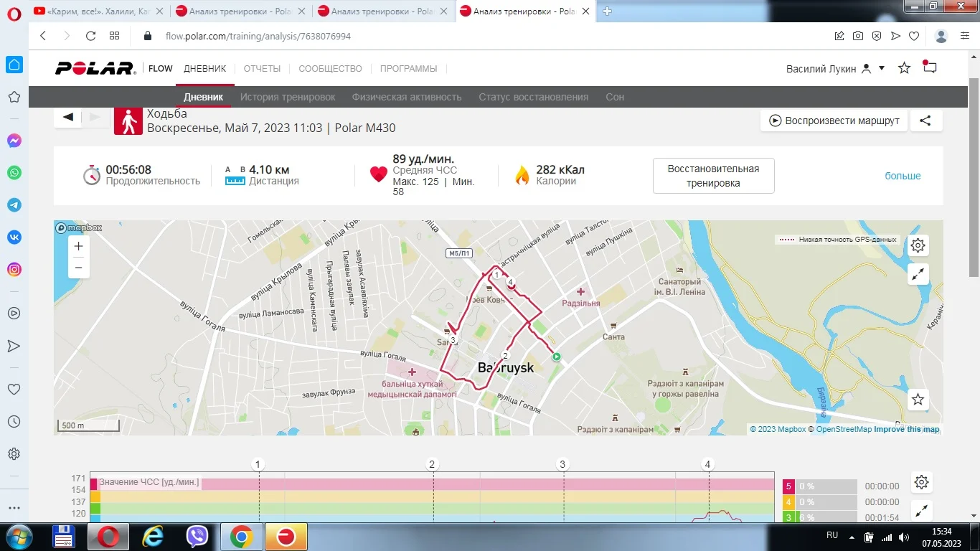980x551 pixels.
Task: Select Сон sub-tab
Action: (x=615, y=97)
